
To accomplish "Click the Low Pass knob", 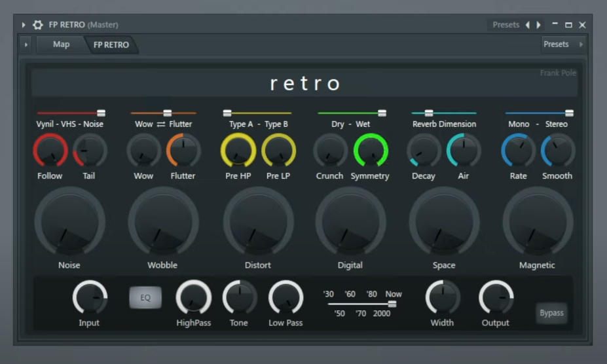I will [x=286, y=297].
